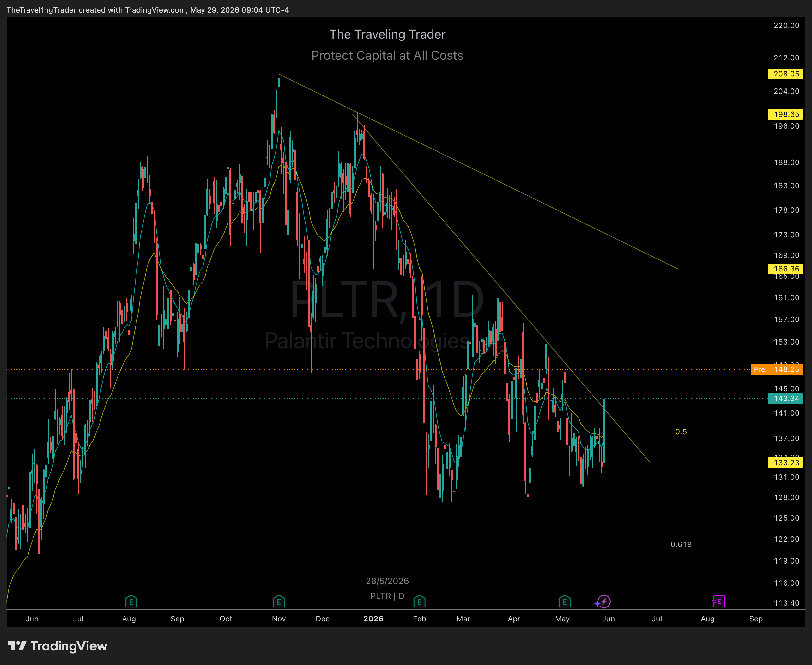Open the purple upcoming earnings marker
This screenshot has width=812, height=665.
(718, 602)
